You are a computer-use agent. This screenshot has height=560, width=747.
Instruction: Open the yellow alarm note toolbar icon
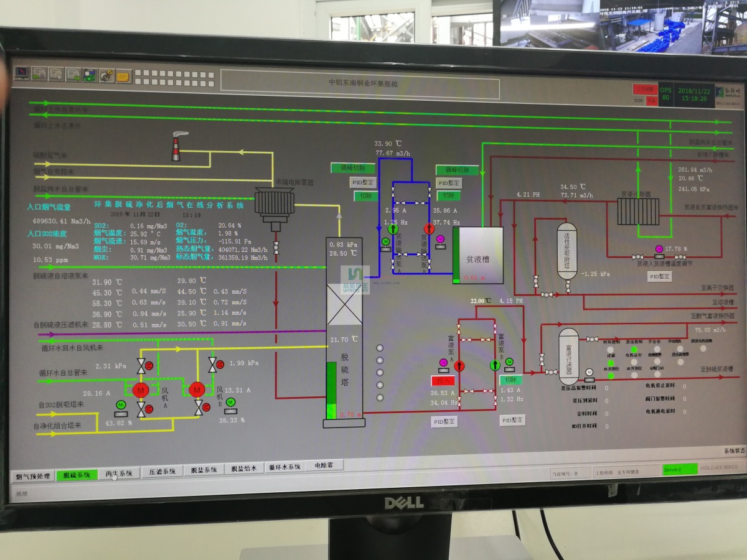123,77
